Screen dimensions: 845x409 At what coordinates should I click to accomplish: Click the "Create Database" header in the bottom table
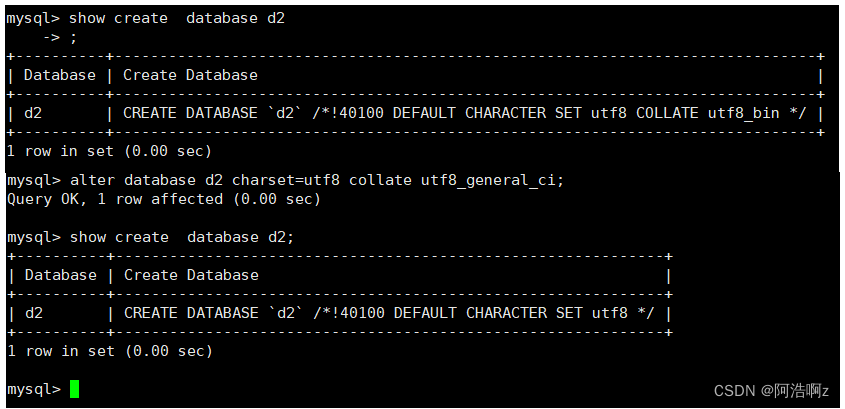pos(191,275)
